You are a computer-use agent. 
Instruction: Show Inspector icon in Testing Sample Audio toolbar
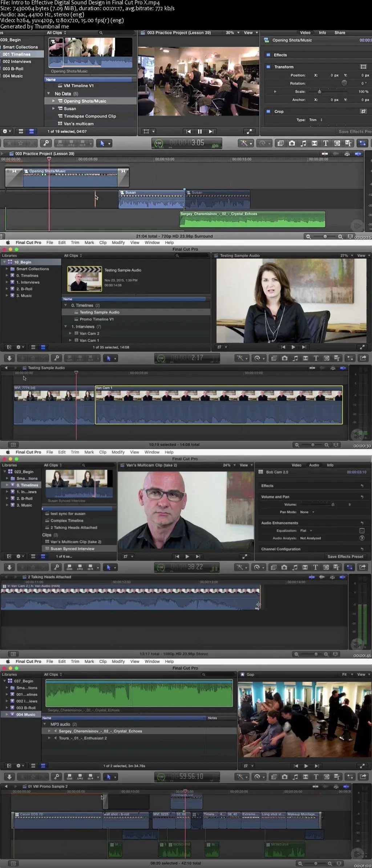point(350,358)
